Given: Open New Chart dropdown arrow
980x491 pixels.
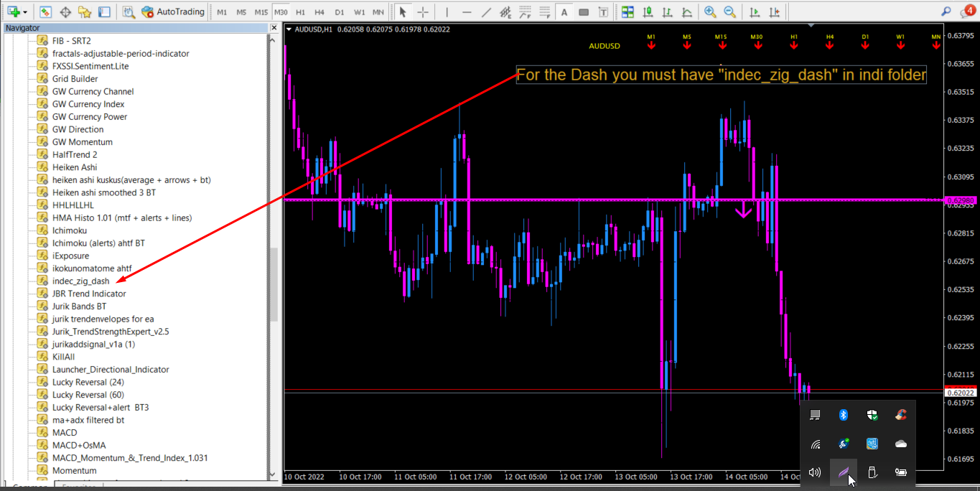Looking at the screenshot, I should pyautogui.click(x=25, y=12).
